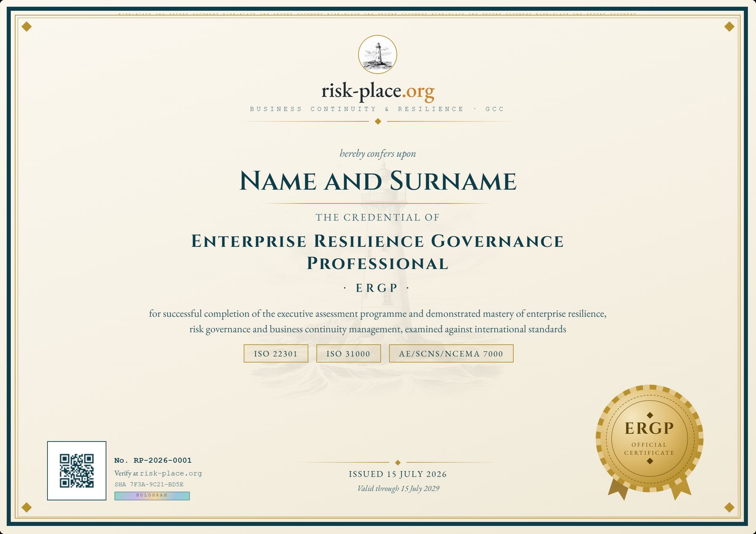This screenshot has height=534, width=756.
Task: Click the HOLOGRAM strip
Action: [x=152, y=496]
